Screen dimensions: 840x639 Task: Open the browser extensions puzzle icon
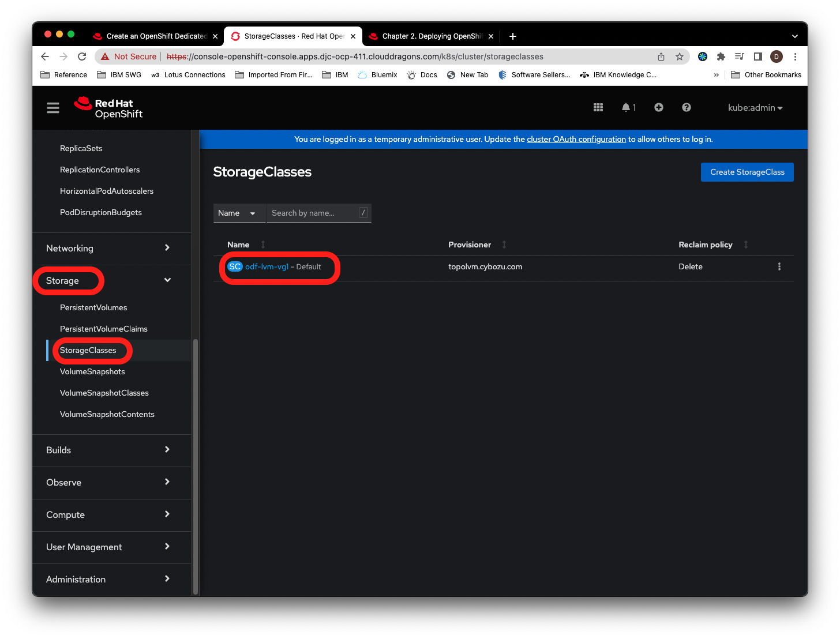(x=721, y=57)
